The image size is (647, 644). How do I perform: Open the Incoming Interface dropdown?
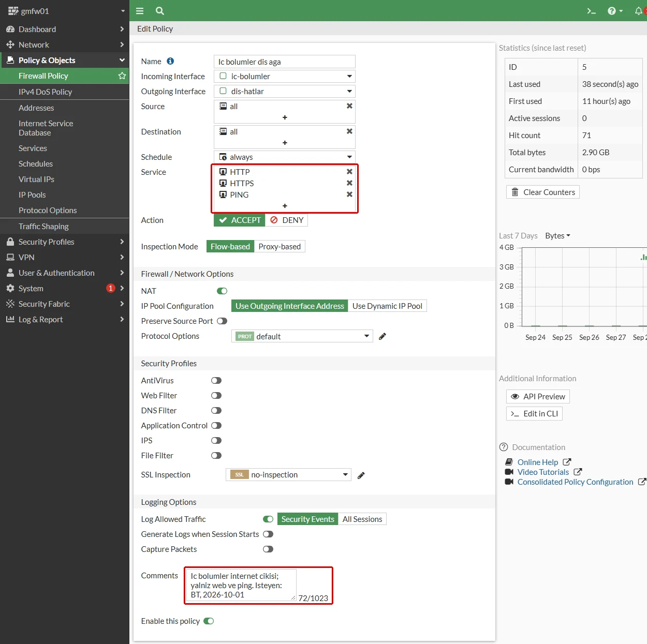[285, 76]
